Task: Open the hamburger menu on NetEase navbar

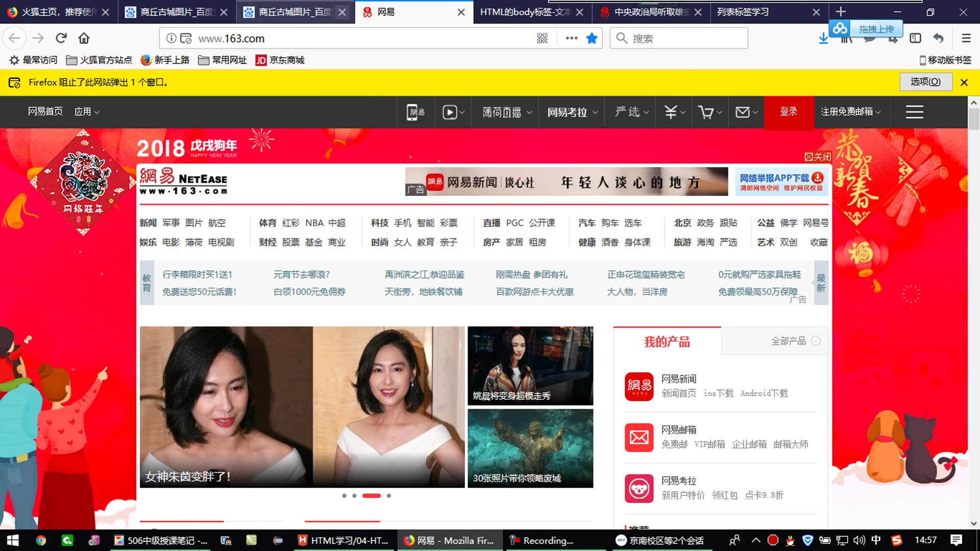Action: tap(914, 112)
